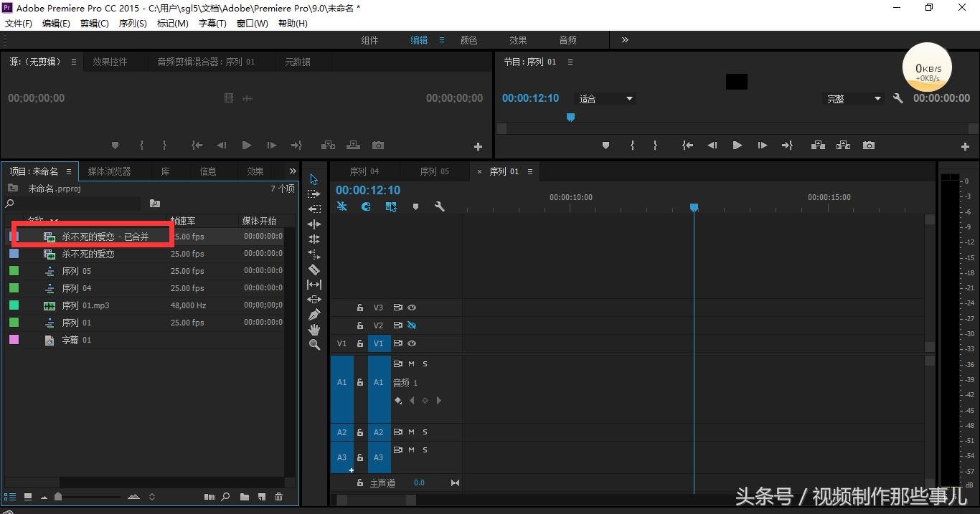The height and width of the screenshot is (514, 980).
Task: Click the export frame camera icon
Action: coord(869,145)
